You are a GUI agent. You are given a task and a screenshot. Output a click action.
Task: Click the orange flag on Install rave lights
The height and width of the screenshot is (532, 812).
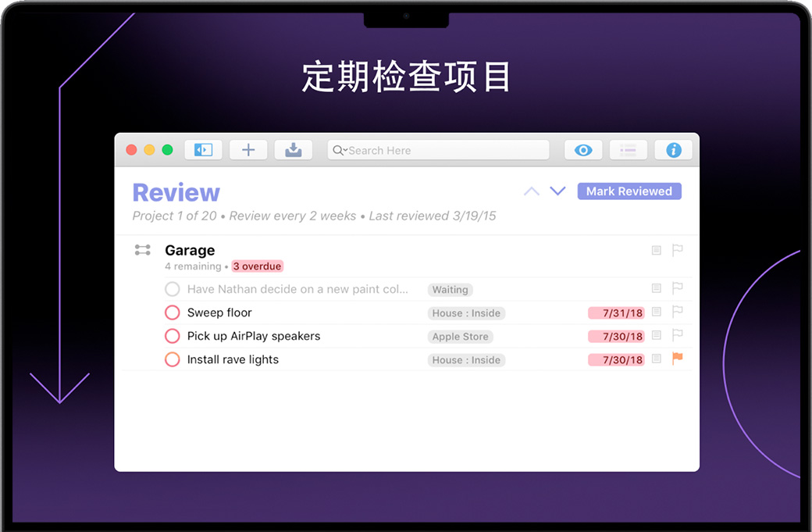pyautogui.click(x=678, y=359)
